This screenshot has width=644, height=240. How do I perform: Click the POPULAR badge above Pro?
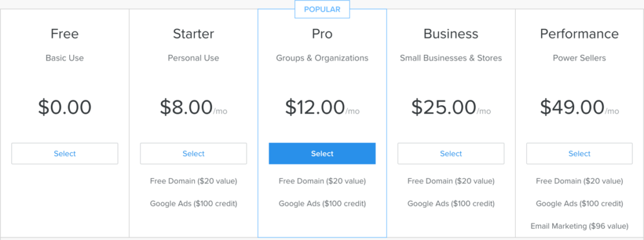coord(322,9)
